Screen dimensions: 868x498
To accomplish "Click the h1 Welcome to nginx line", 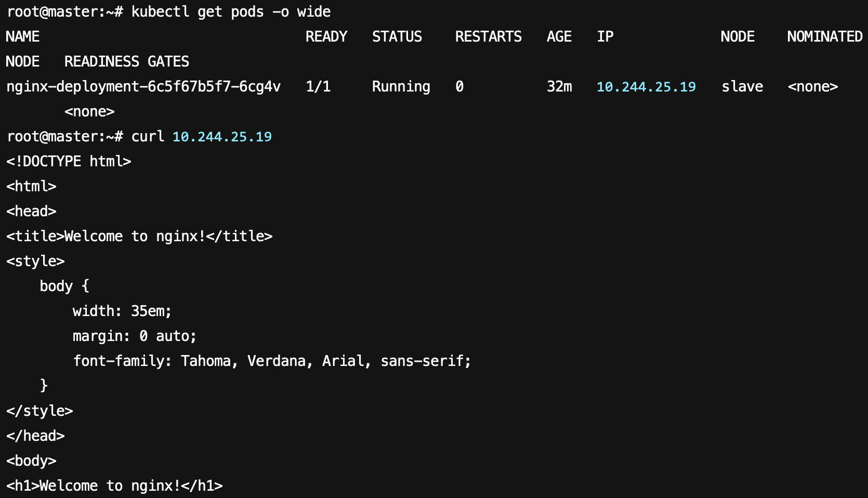I will coord(114,486).
